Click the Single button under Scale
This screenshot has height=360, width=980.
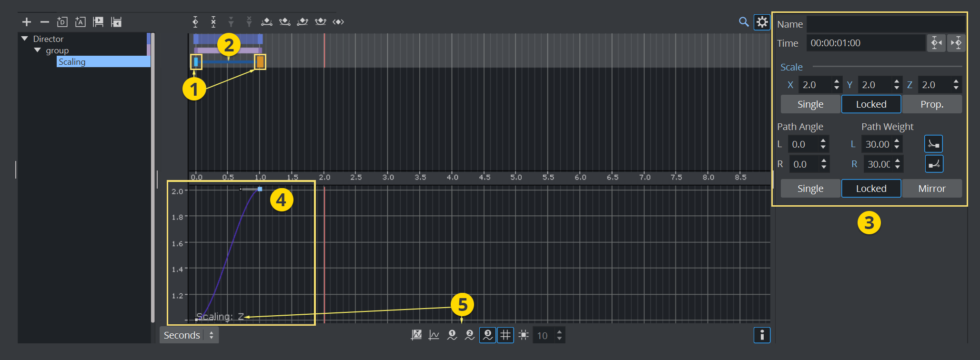click(810, 104)
